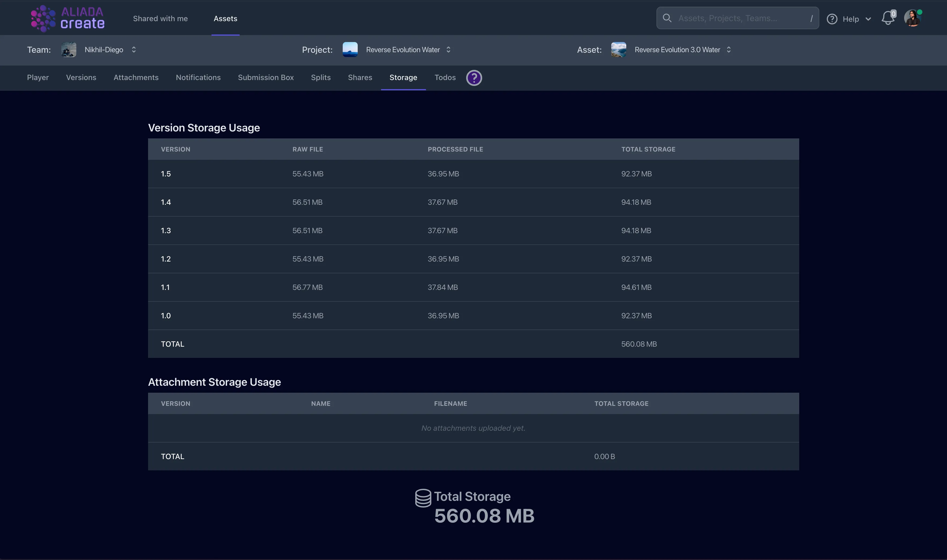Go to the Splits tab
Screen dimensions: 947x560
(x=320, y=78)
